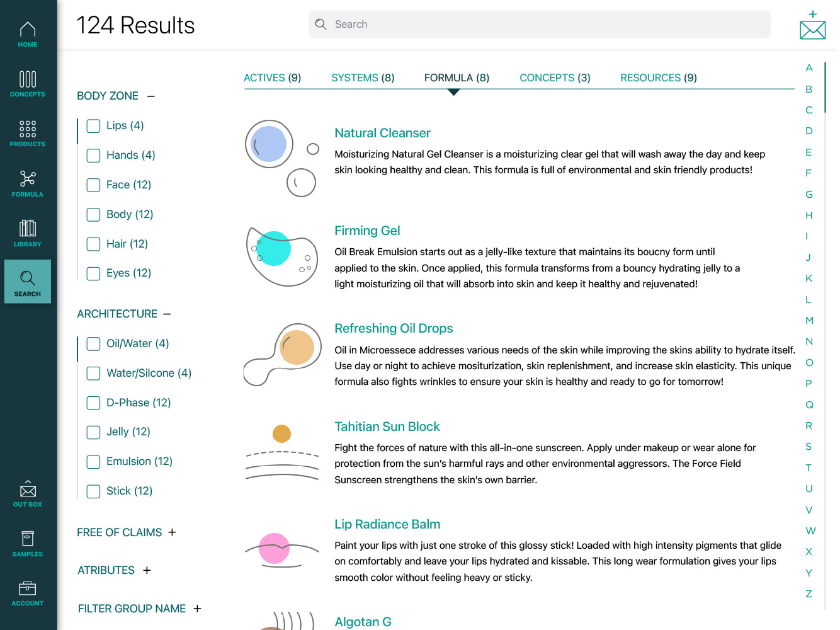The image size is (840, 630).
Task: Check the Lips (4) filter
Action: point(93,126)
